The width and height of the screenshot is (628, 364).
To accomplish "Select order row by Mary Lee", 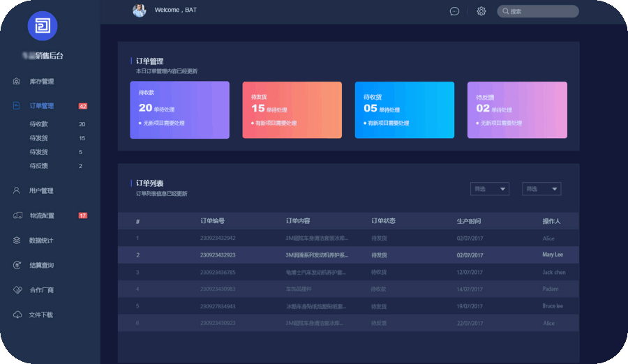I will coord(348,255).
